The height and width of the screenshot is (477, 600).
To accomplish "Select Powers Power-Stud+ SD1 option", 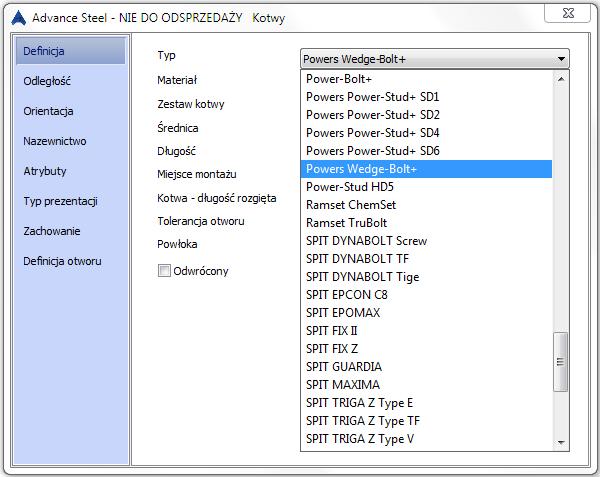I will click(426, 97).
